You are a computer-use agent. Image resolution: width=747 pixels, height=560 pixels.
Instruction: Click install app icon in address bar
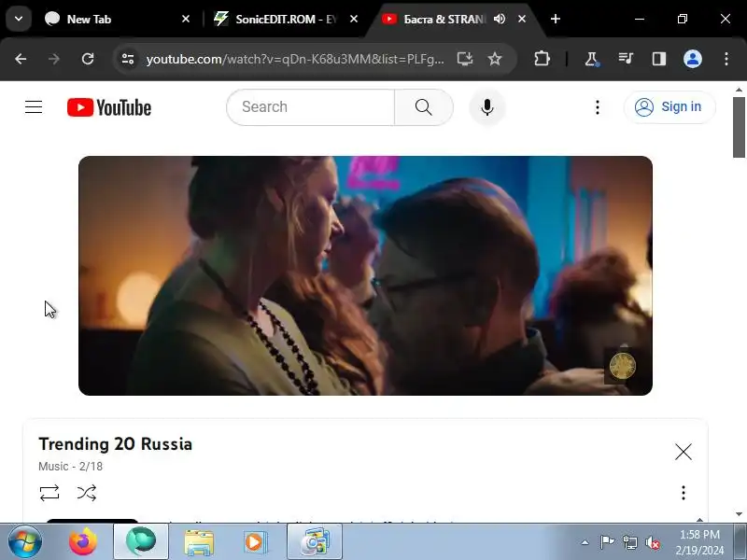pyautogui.click(x=464, y=59)
